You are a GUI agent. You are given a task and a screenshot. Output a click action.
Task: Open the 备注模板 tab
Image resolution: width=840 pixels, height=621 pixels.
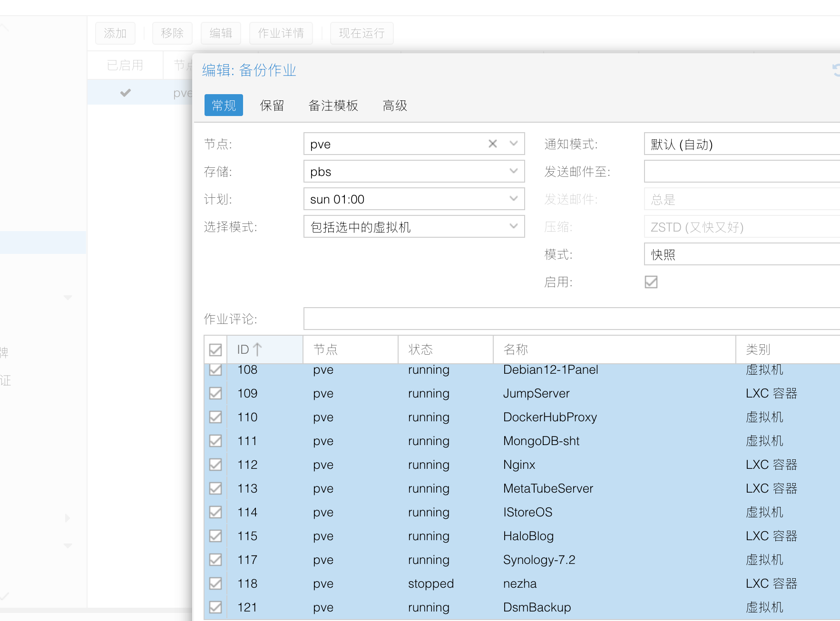pyautogui.click(x=333, y=106)
